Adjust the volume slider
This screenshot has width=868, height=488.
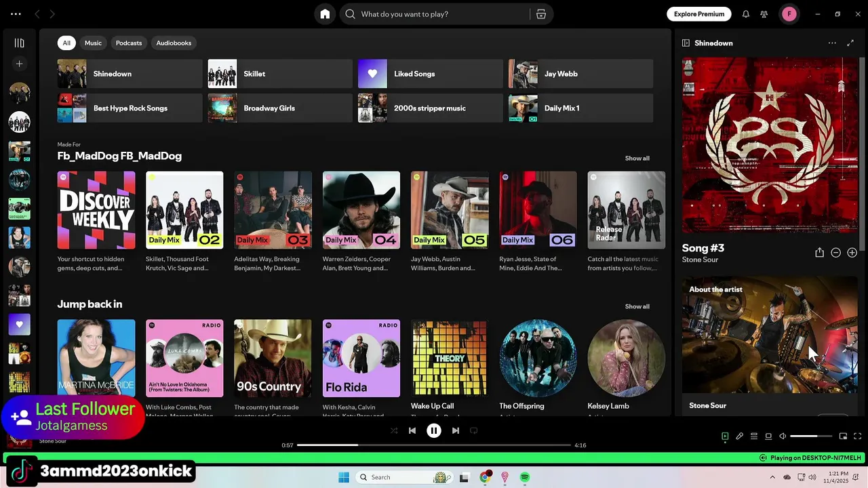pyautogui.click(x=811, y=436)
